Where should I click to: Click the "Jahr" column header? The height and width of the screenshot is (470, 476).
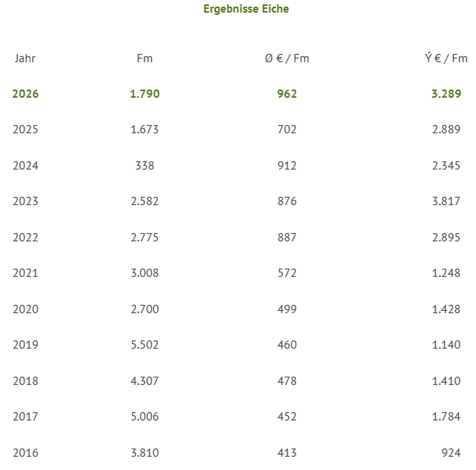click(x=25, y=58)
